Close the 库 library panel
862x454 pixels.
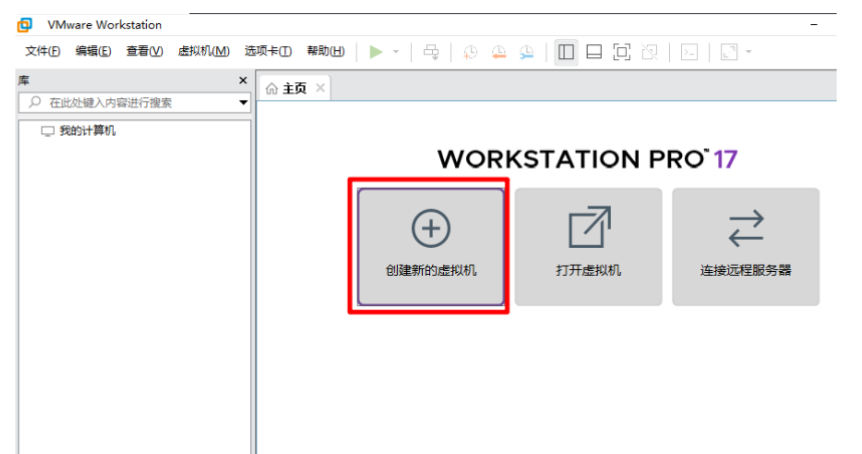[243, 80]
